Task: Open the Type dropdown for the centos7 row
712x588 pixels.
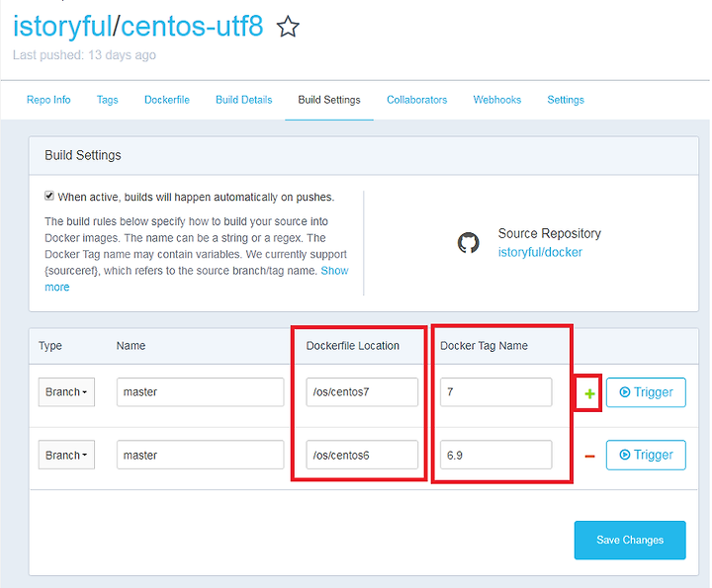Action: 66,392
